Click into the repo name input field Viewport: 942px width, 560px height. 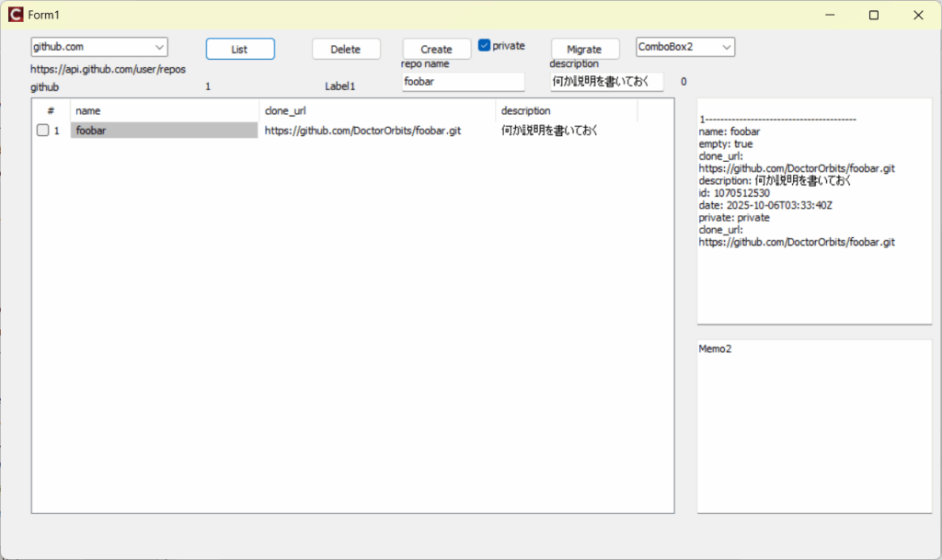pyautogui.click(x=463, y=82)
